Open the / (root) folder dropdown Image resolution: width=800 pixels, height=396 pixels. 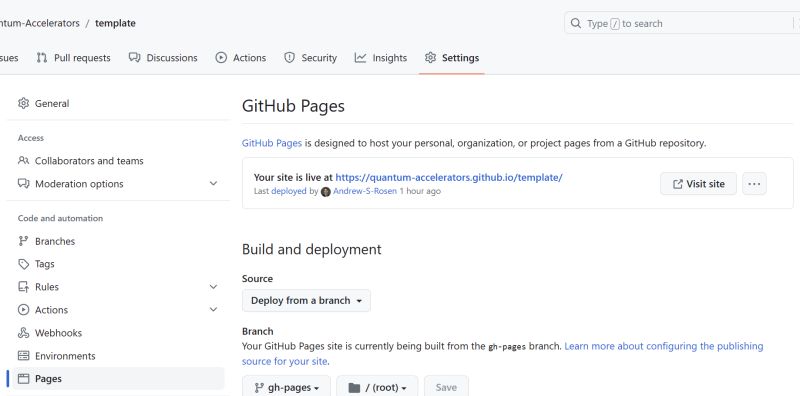click(x=377, y=388)
